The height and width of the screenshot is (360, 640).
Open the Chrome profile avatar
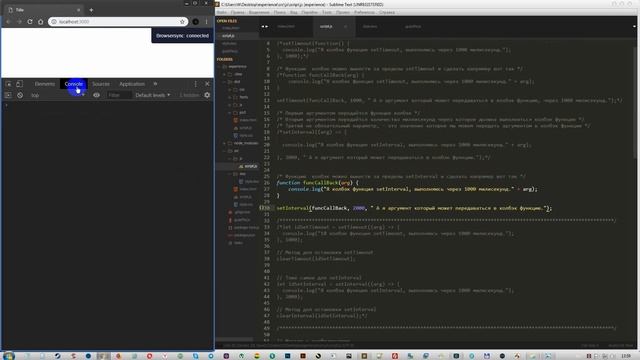tap(196, 22)
